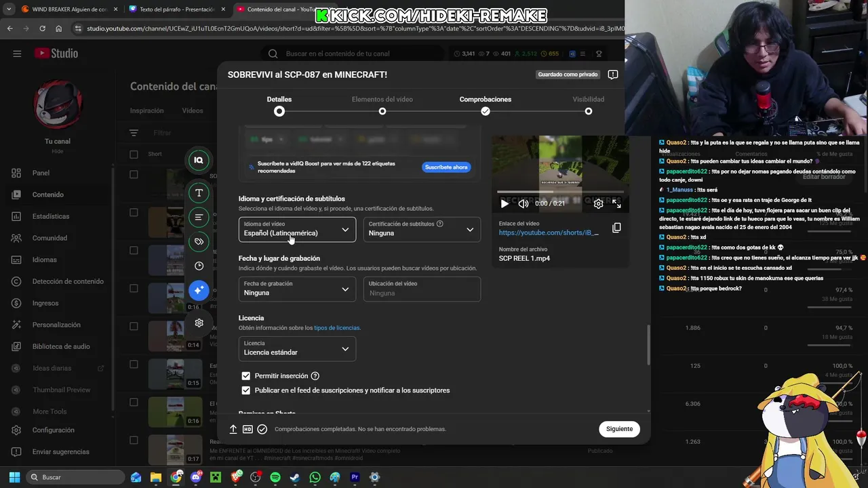The width and height of the screenshot is (868, 488).
Task: Open the filter icon in content list
Action: [x=134, y=133]
